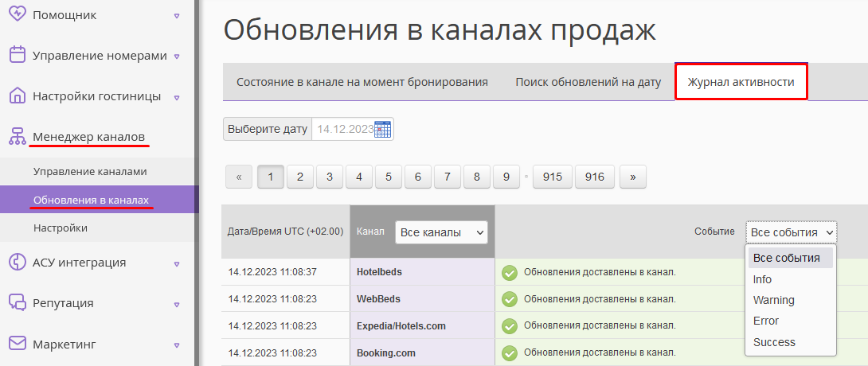Go to page 6

[x=418, y=177]
